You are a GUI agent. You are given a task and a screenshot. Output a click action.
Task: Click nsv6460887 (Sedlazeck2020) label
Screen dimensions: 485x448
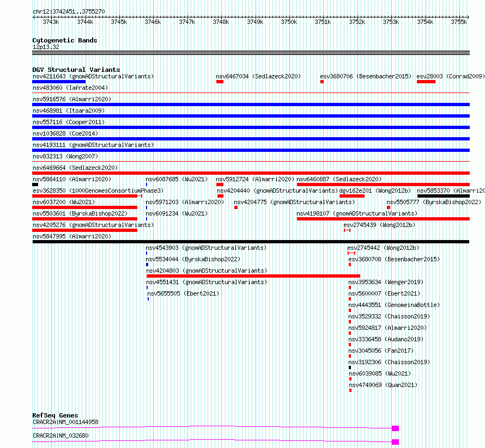coord(339,179)
